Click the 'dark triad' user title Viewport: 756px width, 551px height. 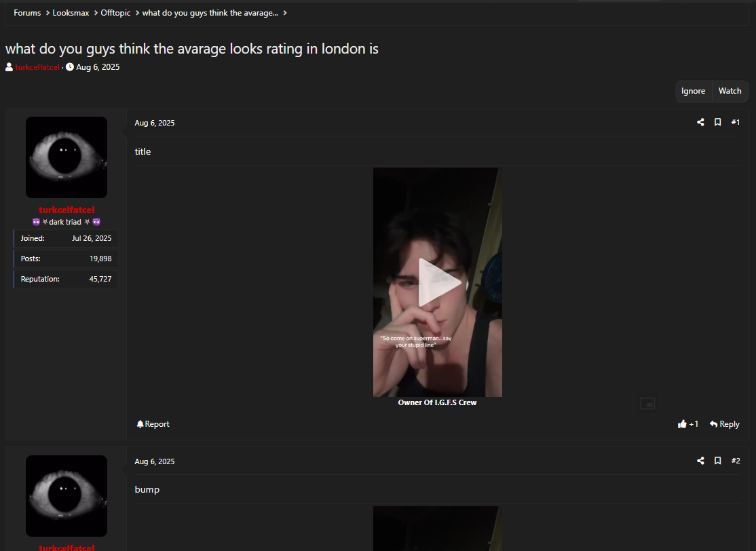tap(65, 222)
